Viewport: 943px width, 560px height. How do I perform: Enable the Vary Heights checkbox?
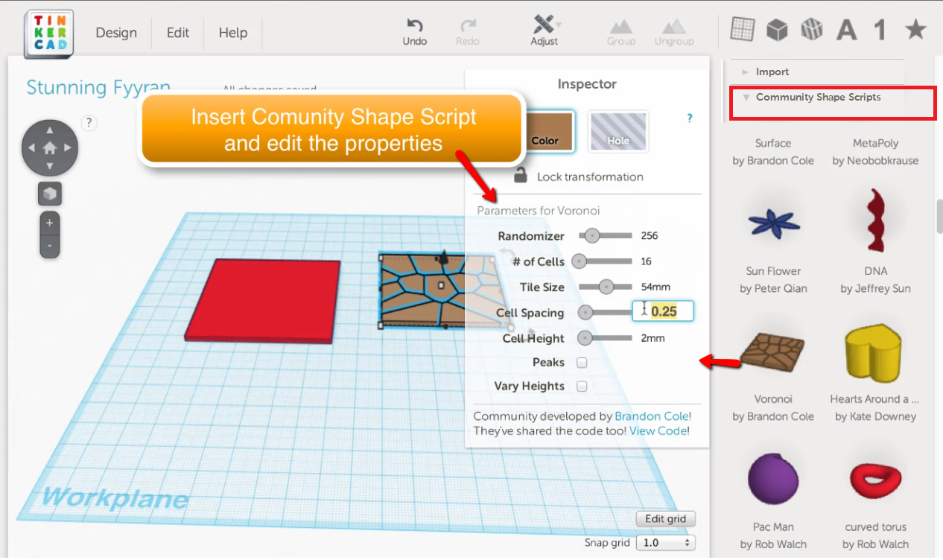582,386
